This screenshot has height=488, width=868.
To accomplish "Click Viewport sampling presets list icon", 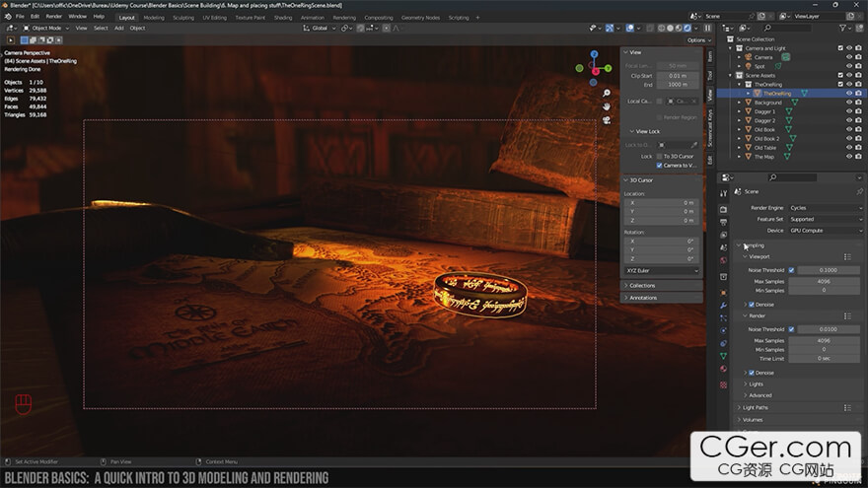I will point(847,256).
